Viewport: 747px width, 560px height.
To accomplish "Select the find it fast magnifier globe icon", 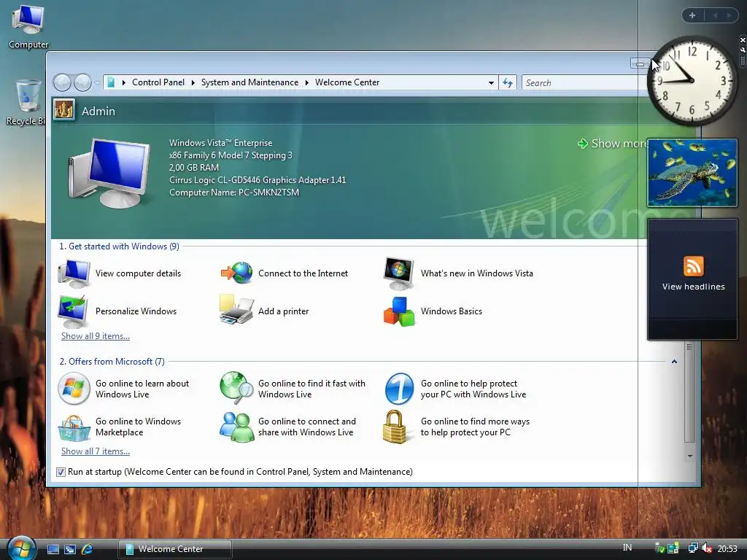I will [237, 388].
